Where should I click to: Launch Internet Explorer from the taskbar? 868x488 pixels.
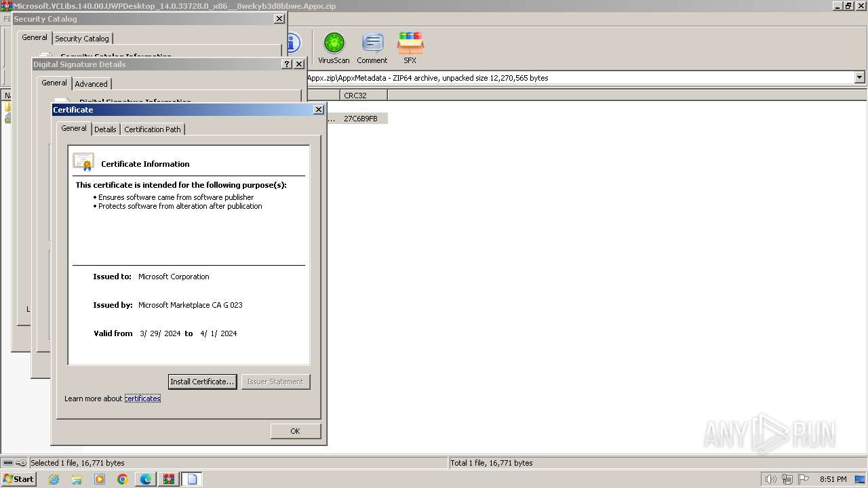tap(54, 479)
